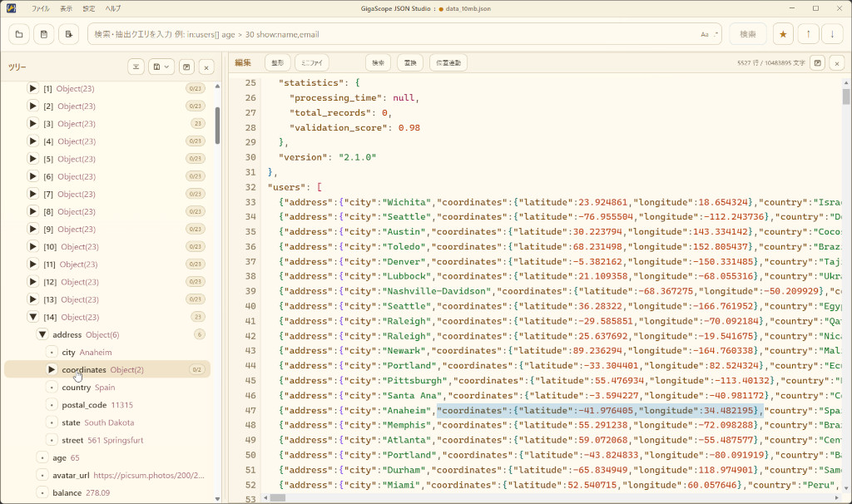Viewport: 852px width, 504px height.
Task: Toggle regex .* search option
Action: 716,34
